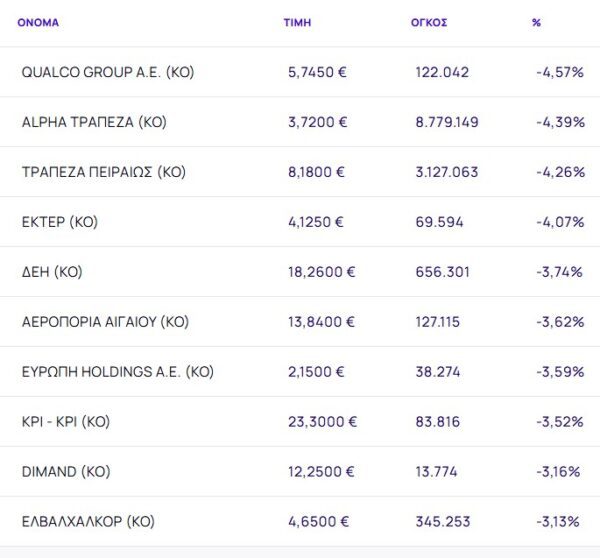Viewport: 600px width, 558px height.
Task: Click the ΟΝΟΜΑ column header
Action: 38,22
